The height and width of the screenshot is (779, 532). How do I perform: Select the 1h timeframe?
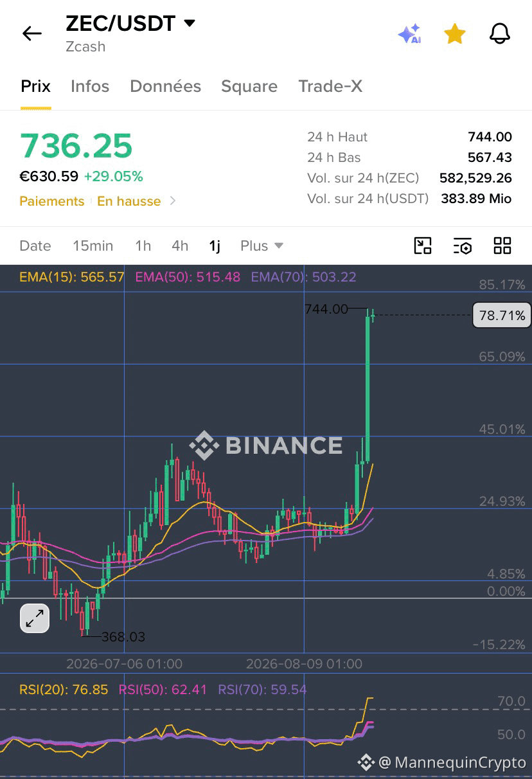(x=143, y=246)
